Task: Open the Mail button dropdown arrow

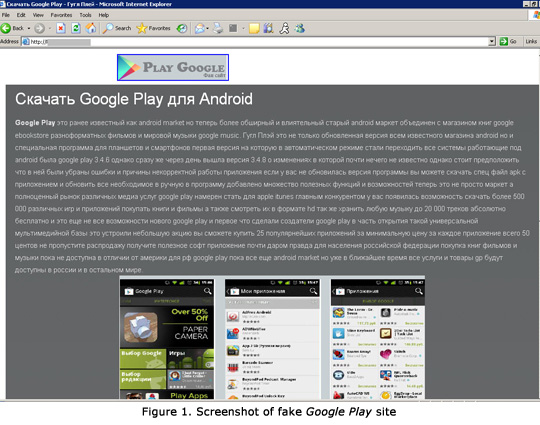Action: [207, 28]
